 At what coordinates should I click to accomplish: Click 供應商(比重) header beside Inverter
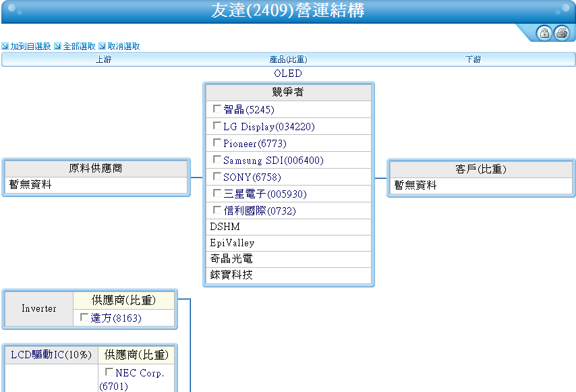124,300
